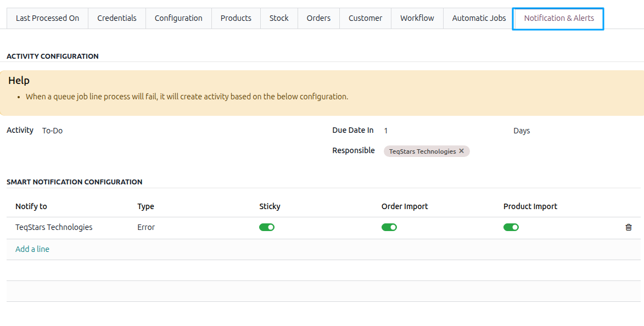
Task: Remove TeqStars Technologies from Responsible
Action: point(461,151)
